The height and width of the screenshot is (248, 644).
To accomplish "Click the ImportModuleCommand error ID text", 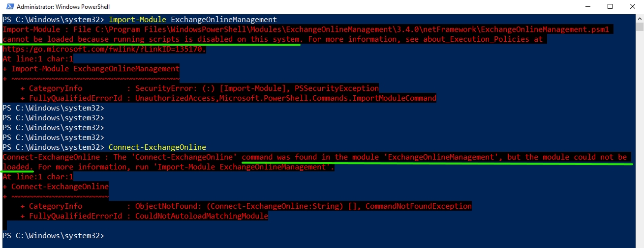I will click(x=394, y=98).
